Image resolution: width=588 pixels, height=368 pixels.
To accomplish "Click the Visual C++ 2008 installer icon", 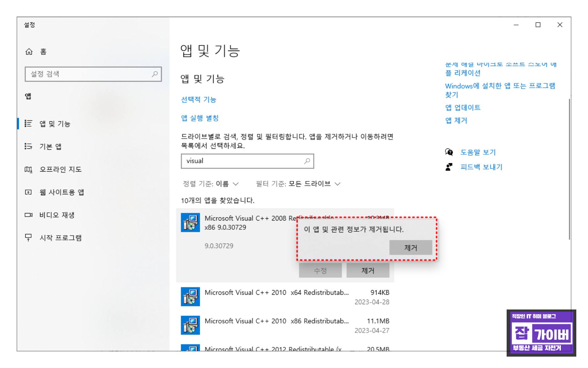I will [x=190, y=222].
